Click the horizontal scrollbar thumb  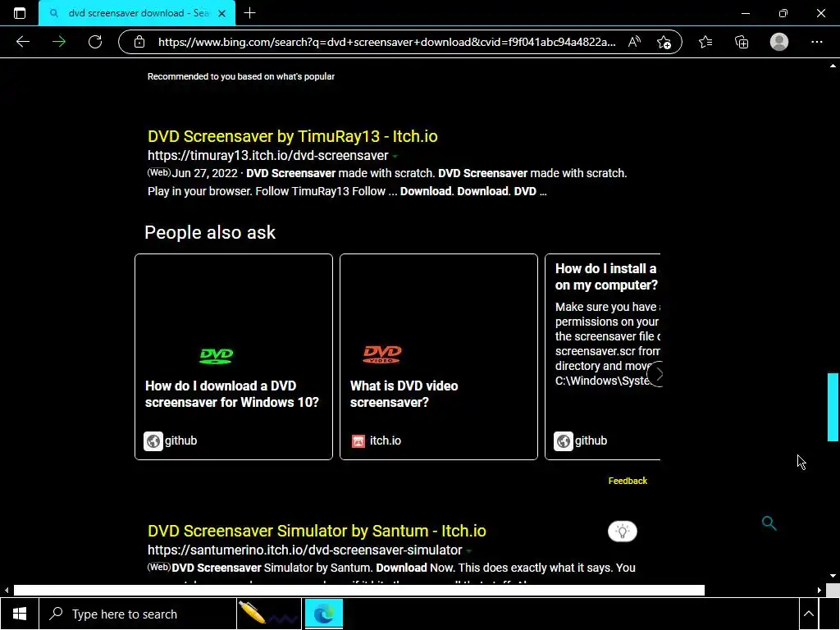359,591
